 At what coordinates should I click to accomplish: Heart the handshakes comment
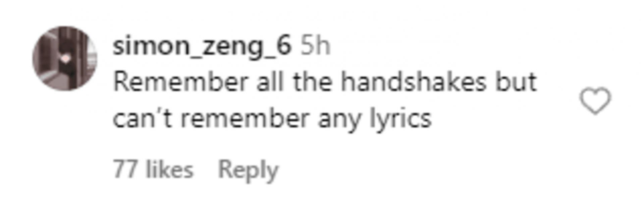pos(595,101)
